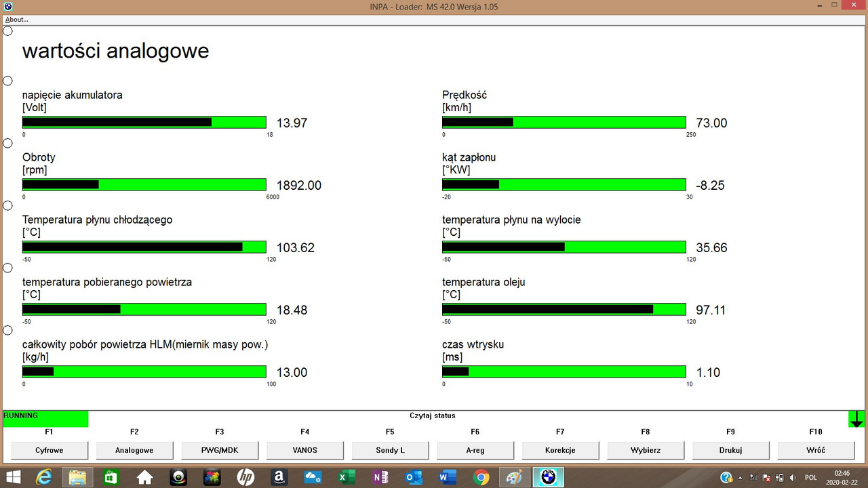Open the Amazon taskbar shortcut
Screen dimensions: 868x488
(x=279, y=477)
